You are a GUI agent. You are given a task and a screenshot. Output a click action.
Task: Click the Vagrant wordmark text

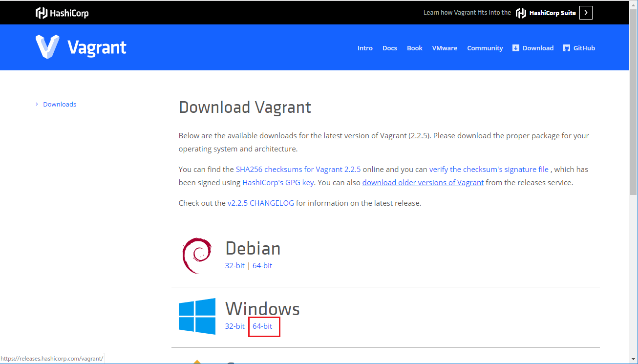pos(97,47)
